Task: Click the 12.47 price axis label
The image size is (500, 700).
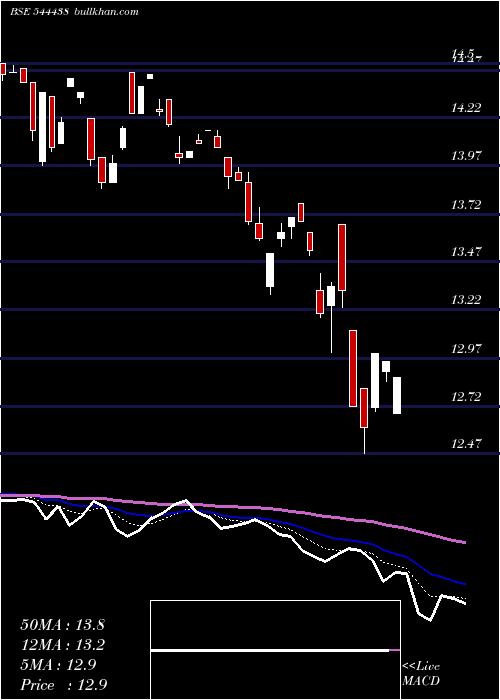Action: [x=466, y=444]
